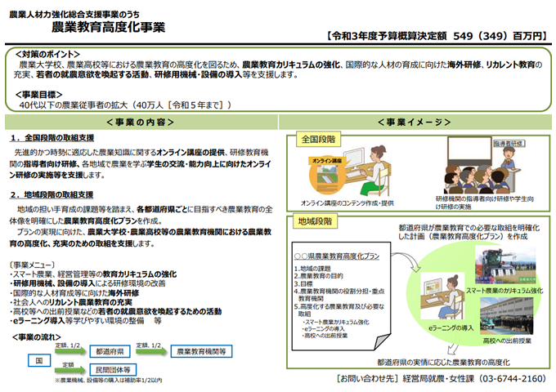Viewport: 556px width, 392px height.
Task: Click the リカレント農業教育の充実 menu line
Action: pos(70,302)
